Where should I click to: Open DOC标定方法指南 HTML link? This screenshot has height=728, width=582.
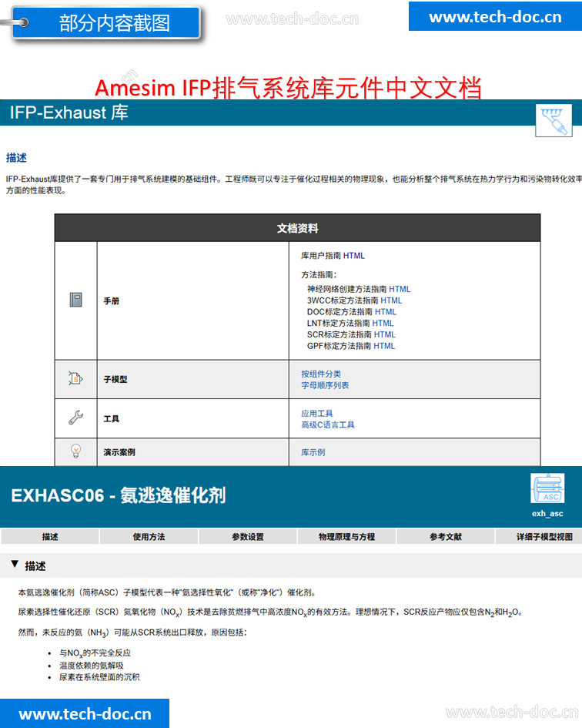pyautogui.click(x=386, y=311)
